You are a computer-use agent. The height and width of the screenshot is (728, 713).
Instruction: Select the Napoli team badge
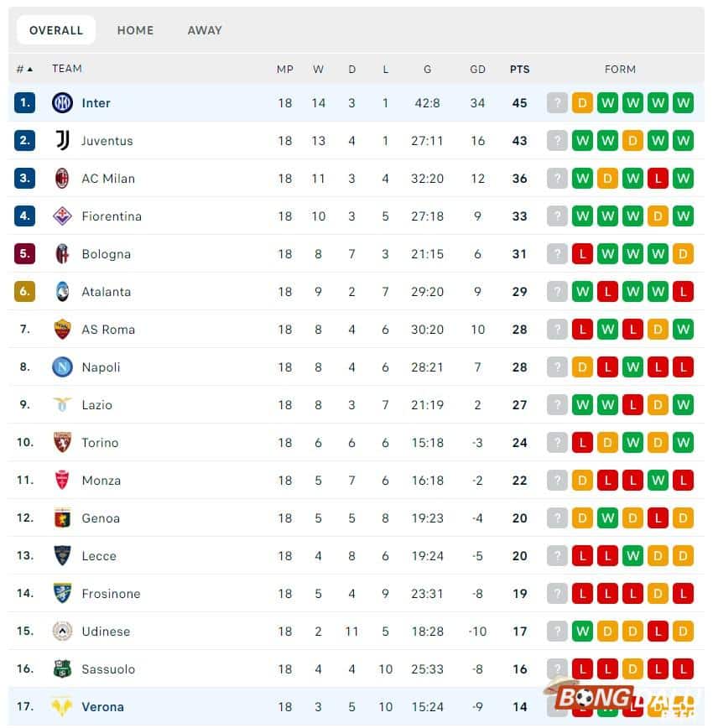click(x=61, y=367)
